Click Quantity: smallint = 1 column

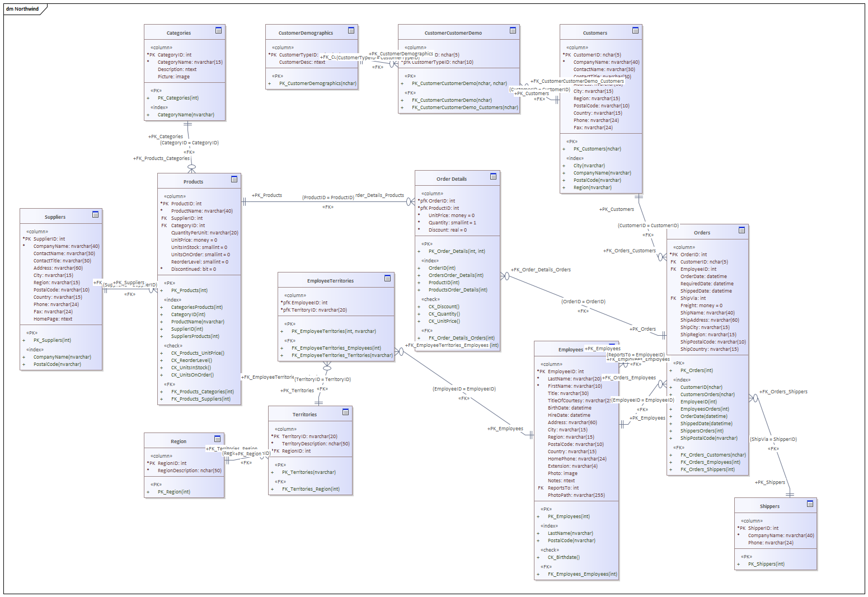click(x=452, y=223)
